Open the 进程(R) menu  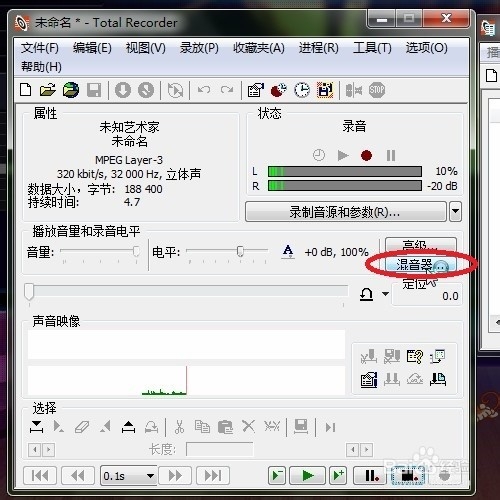319,48
